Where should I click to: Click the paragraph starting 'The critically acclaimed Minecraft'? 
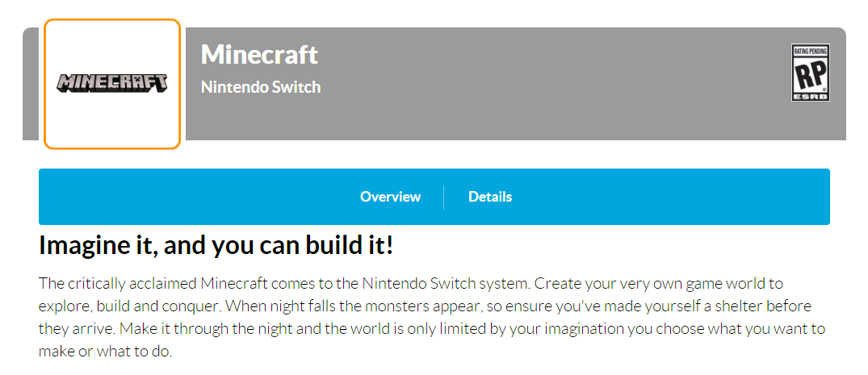click(x=432, y=318)
